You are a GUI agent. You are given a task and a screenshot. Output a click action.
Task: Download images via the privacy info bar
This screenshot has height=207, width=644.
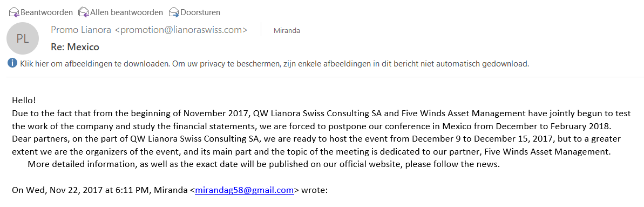coord(274,64)
